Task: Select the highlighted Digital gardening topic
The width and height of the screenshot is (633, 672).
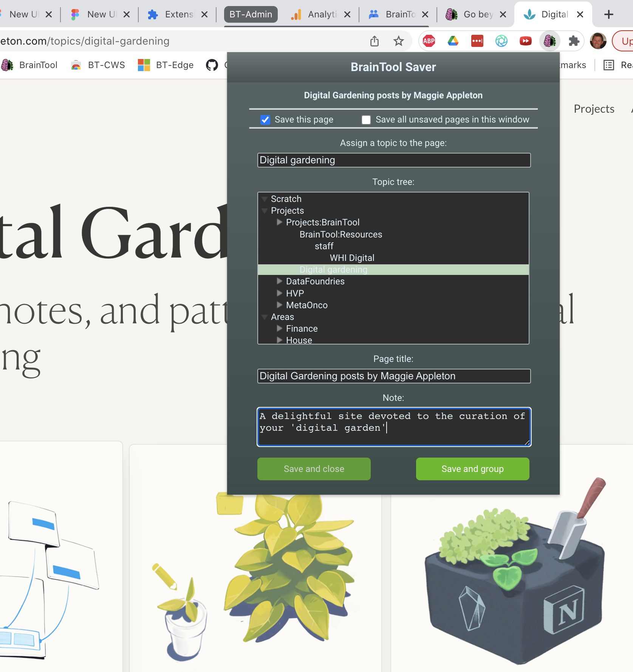Action: tap(393, 270)
